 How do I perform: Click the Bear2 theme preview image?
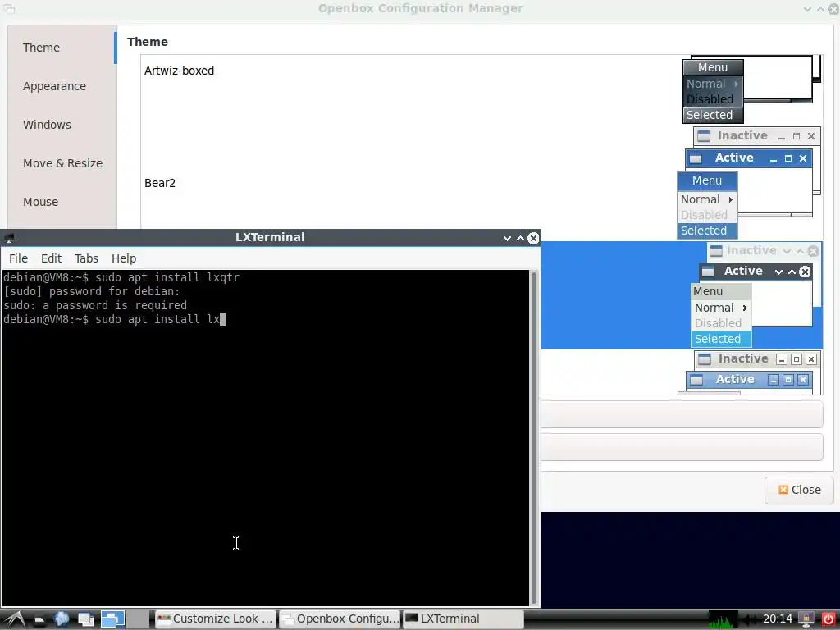click(x=750, y=183)
